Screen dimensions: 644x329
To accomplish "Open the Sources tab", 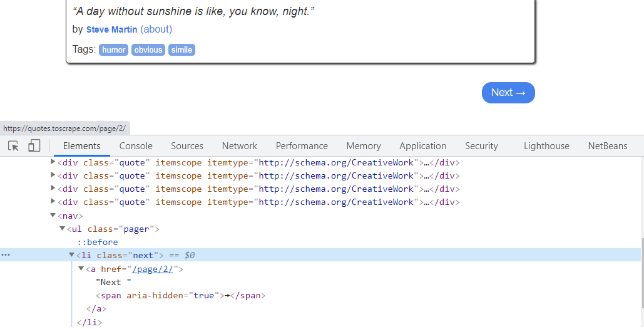I will click(x=187, y=146).
